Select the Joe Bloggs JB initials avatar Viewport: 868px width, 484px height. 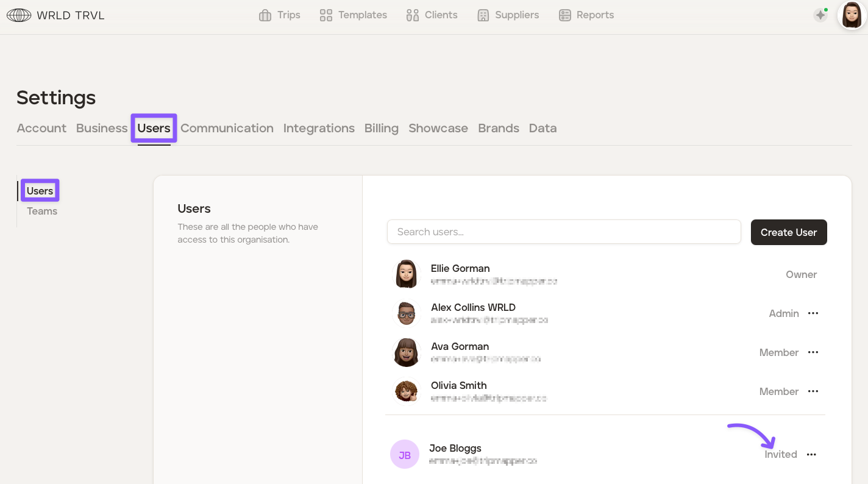click(x=405, y=455)
